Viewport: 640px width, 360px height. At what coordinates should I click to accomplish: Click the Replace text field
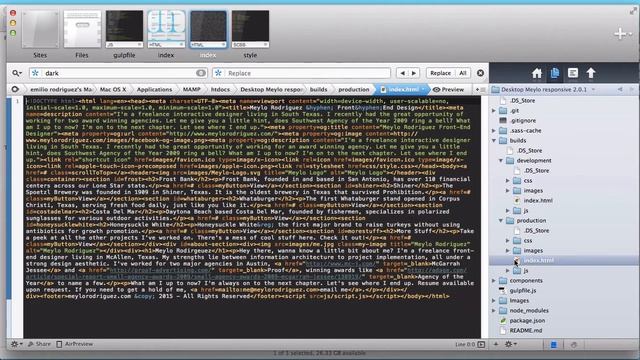click(x=301, y=73)
